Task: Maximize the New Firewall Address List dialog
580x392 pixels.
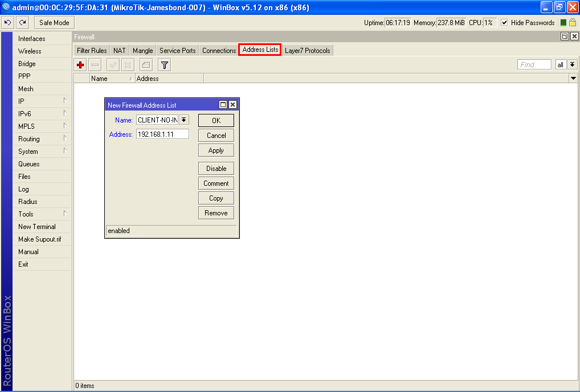Action: (x=223, y=105)
